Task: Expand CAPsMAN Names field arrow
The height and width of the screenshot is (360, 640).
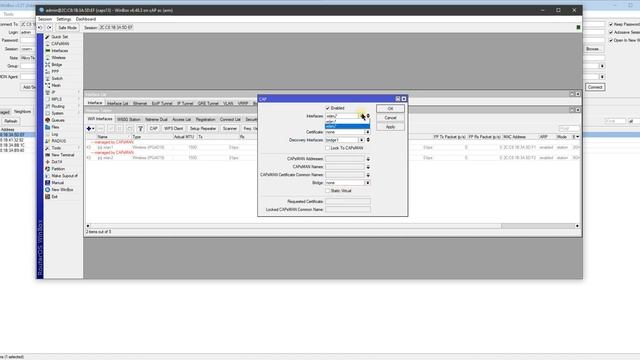Action: tap(368, 167)
